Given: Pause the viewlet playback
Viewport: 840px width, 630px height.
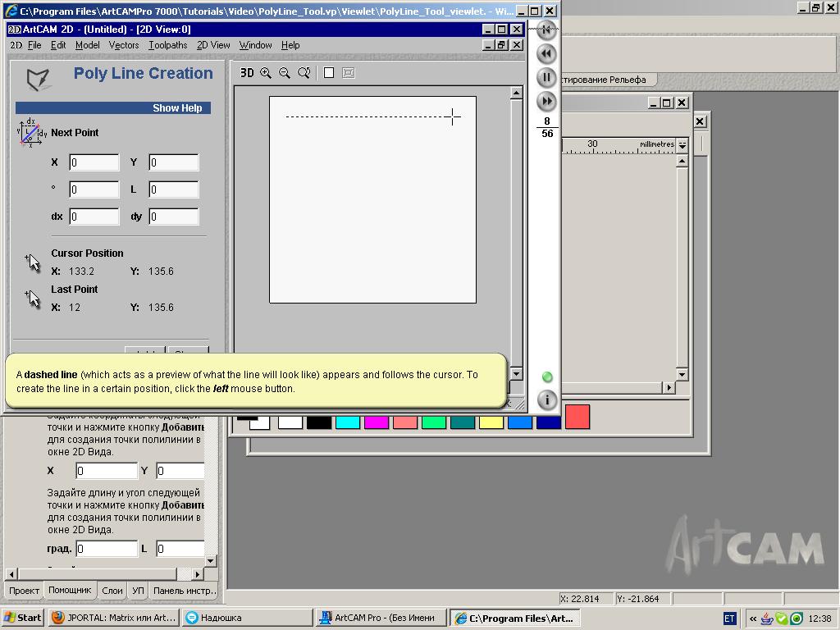Looking at the screenshot, I should (546, 78).
